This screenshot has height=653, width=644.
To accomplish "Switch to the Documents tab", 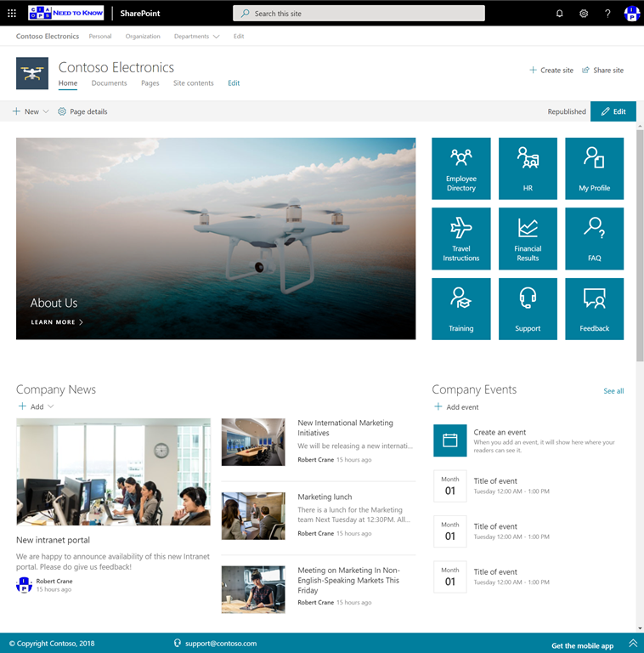I will pyautogui.click(x=109, y=83).
